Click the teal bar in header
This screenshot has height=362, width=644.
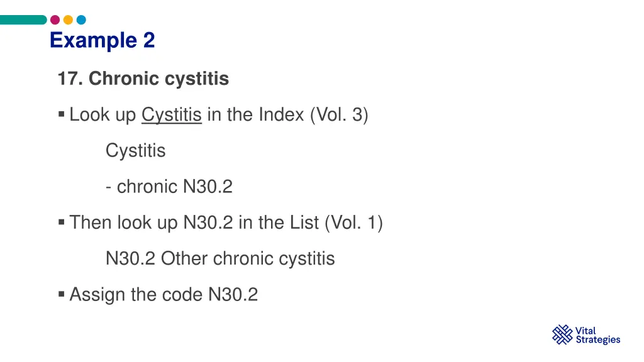coord(23,19)
